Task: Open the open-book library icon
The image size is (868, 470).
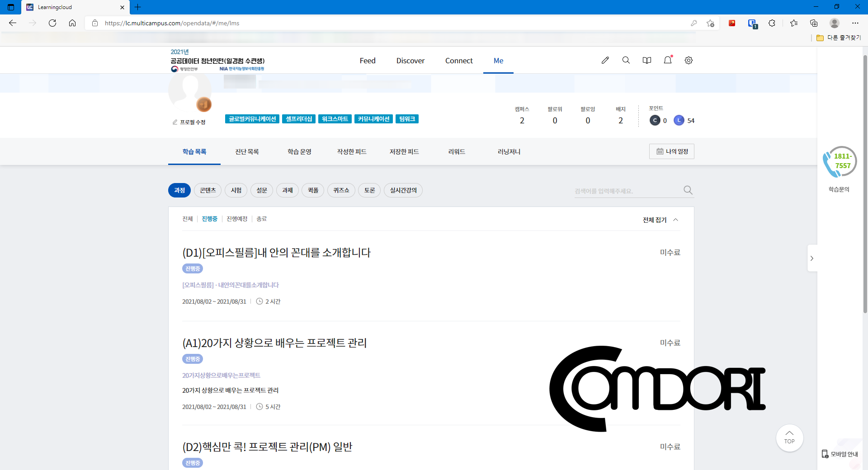Action: pyautogui.click(x=647, y=60)
